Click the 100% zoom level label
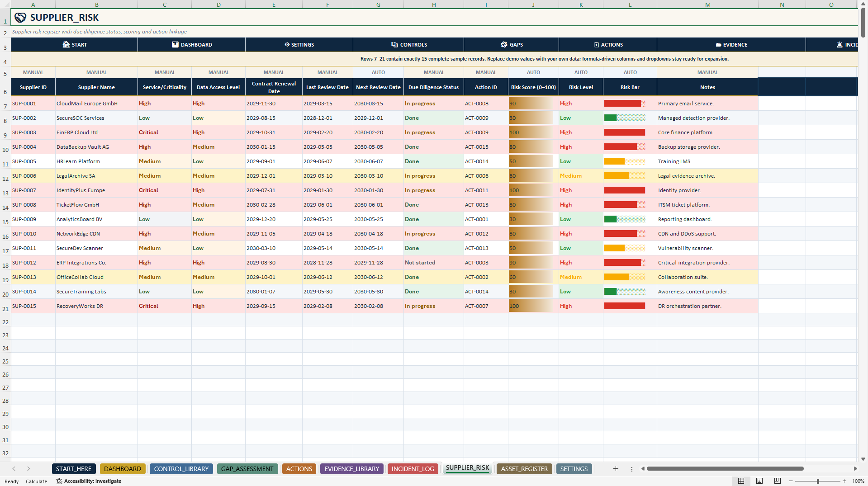This screenshot has height=486, width=868. tap(858, 481)
